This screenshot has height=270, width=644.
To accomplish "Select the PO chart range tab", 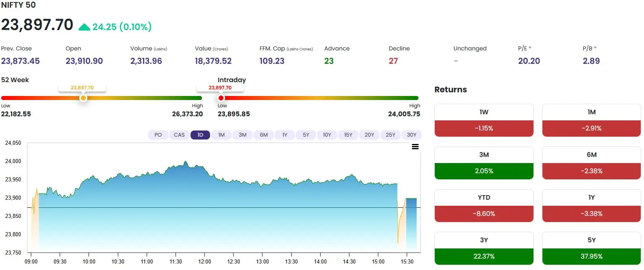I will (158, 135).
